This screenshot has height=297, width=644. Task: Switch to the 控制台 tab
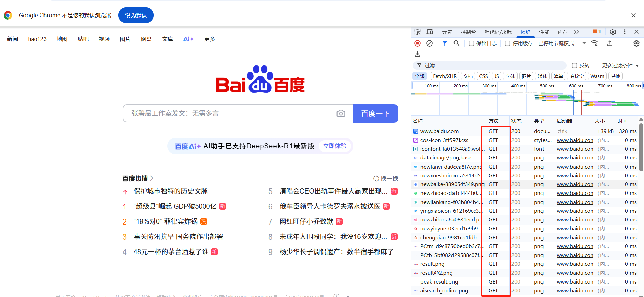(468, 32)
